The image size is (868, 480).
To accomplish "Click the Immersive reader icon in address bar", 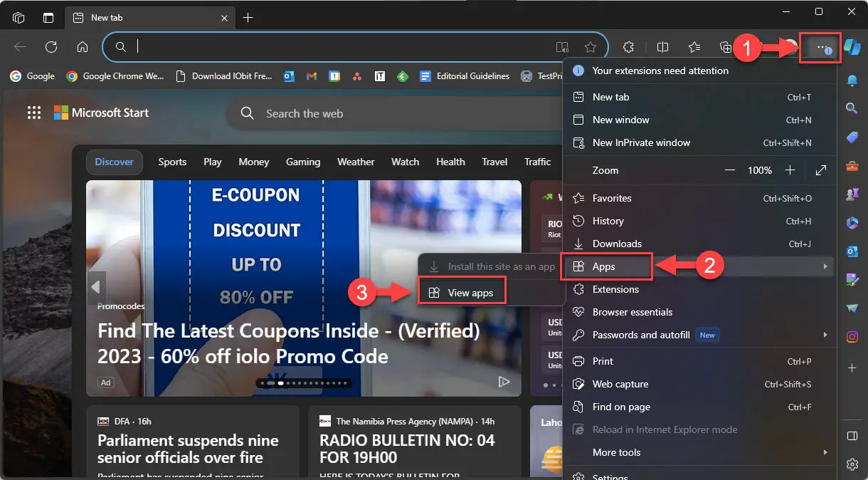I will [x=562, y=47].
